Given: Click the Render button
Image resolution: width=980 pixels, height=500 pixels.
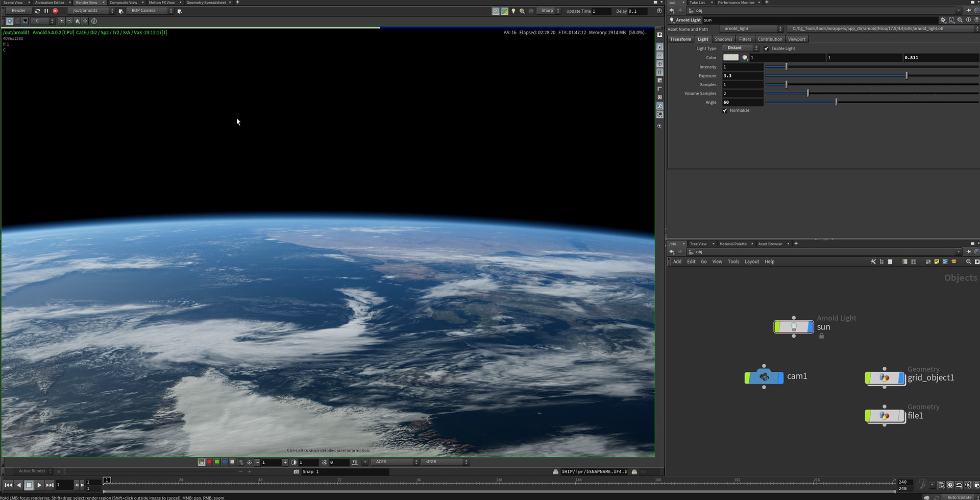Looking at the screenshot, I should point(18,11).
